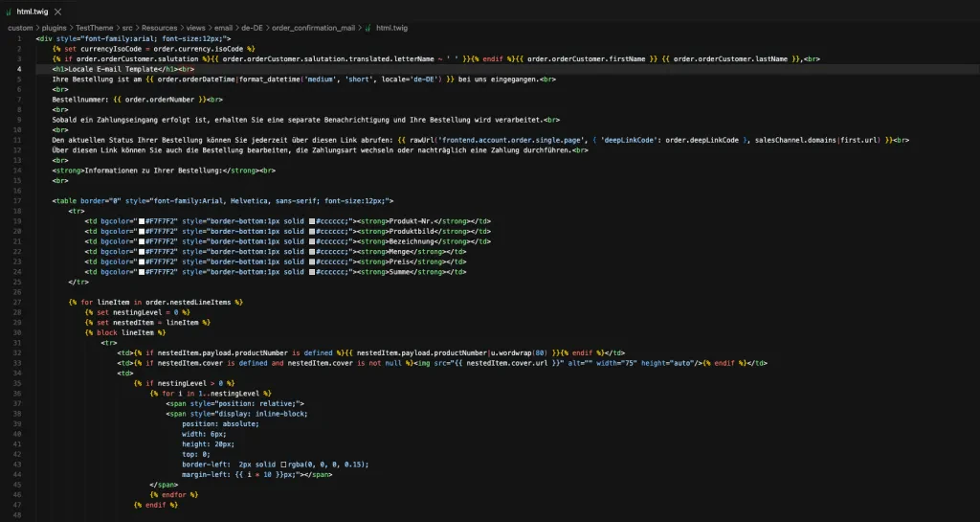Click the 'Produkt-Nr.' header text
The height and width of the screenshot is (522, 980).
tap(410, 221)
